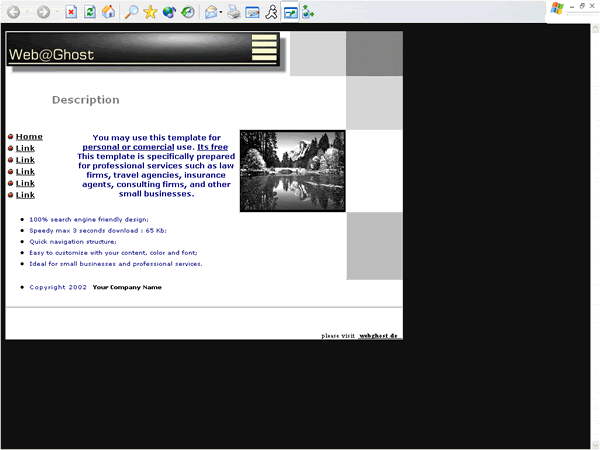Click the browser Forward button

[x=43, y=12]
